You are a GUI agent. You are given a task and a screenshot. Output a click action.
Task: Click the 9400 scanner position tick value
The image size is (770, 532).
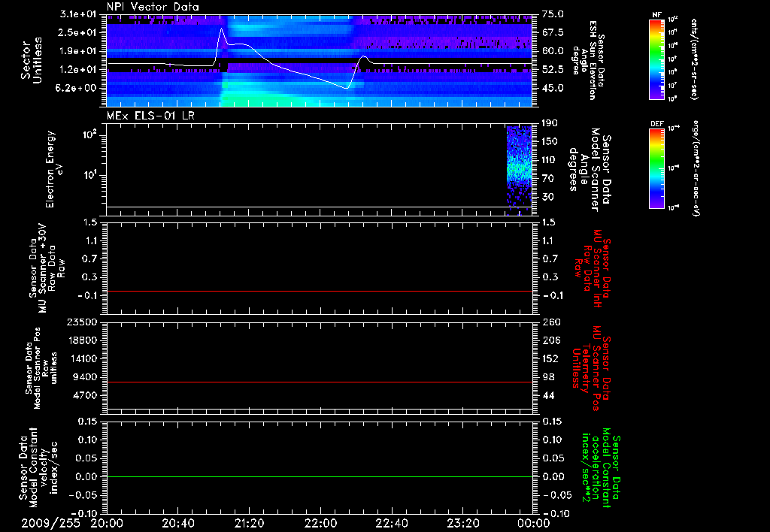tap(84, 377)
